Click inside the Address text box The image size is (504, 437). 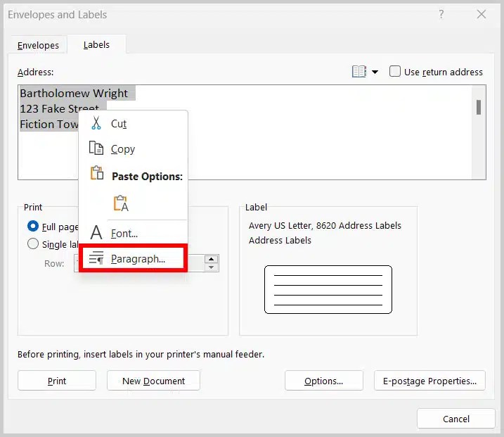252,132
